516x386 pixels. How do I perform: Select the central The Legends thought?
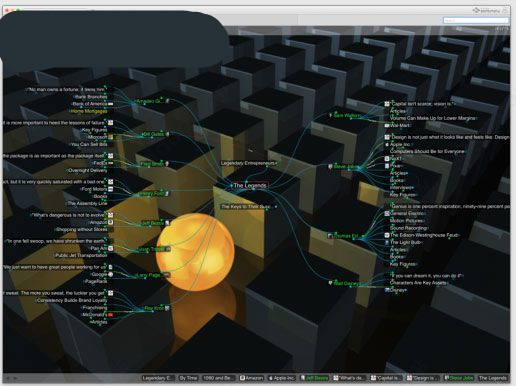point(250,186)
